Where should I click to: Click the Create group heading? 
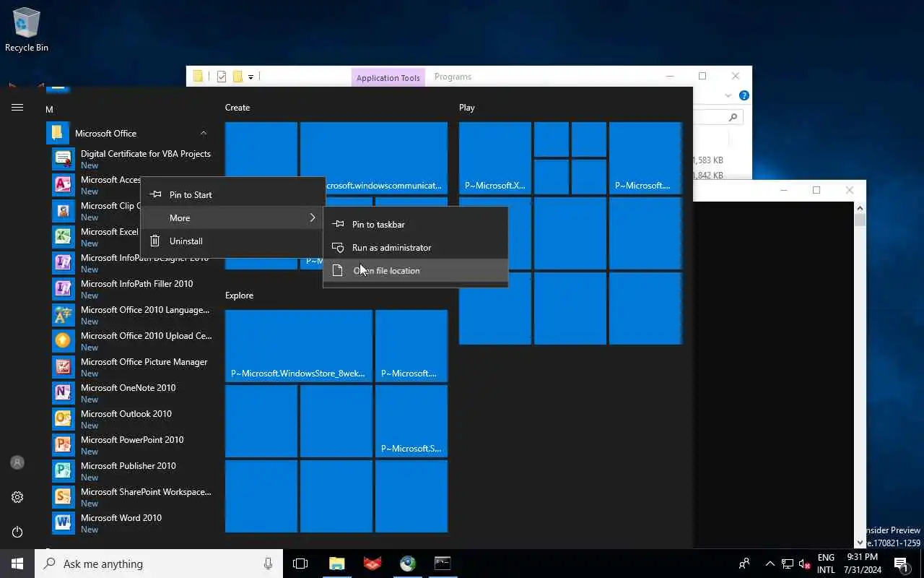coord(237,108)
